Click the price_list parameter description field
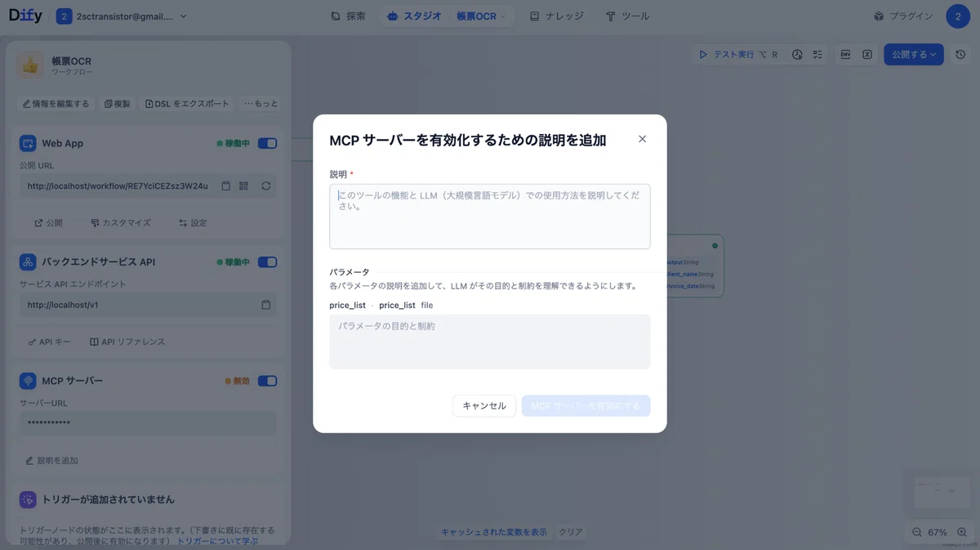Screen dimensions: 980x550 490,342
